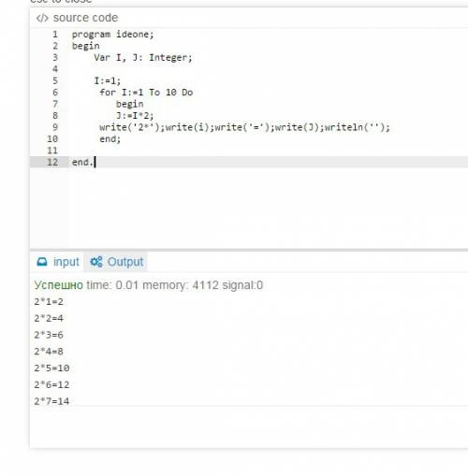Place cursor after 'end.' on line 12

[x=95, y=162]
